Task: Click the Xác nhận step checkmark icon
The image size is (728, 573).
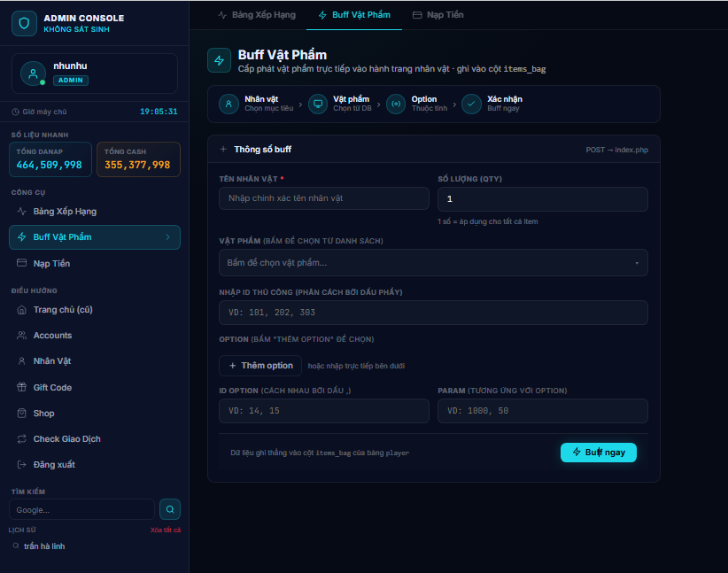Action: tap(471, 104)
